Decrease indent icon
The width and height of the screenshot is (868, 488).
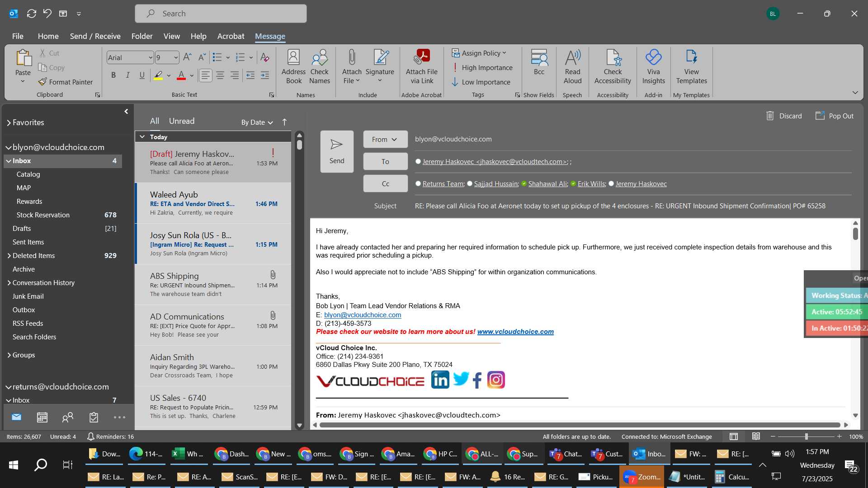click(x=250, y=75)
